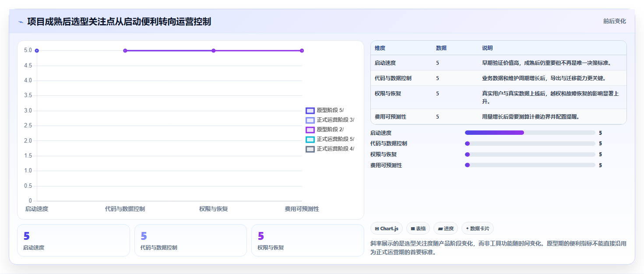
Task: Click the chart point above 费用可预测性
Action: 302,51
